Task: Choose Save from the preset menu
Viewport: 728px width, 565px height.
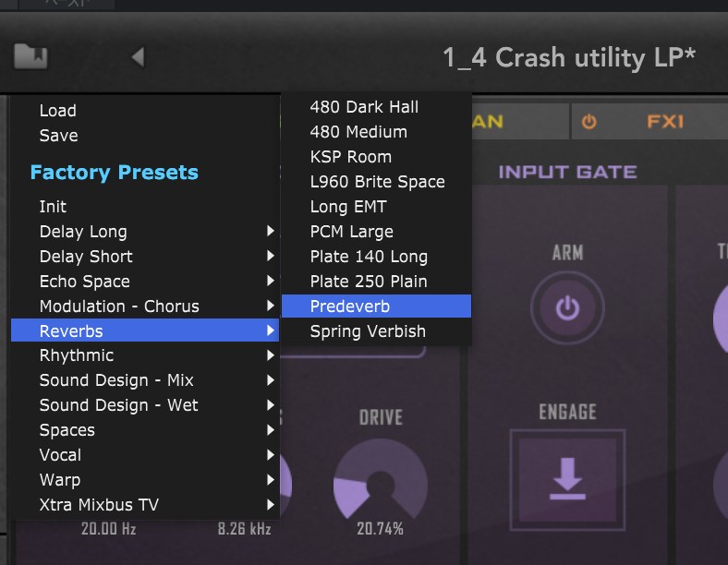Action: [58, 136]
